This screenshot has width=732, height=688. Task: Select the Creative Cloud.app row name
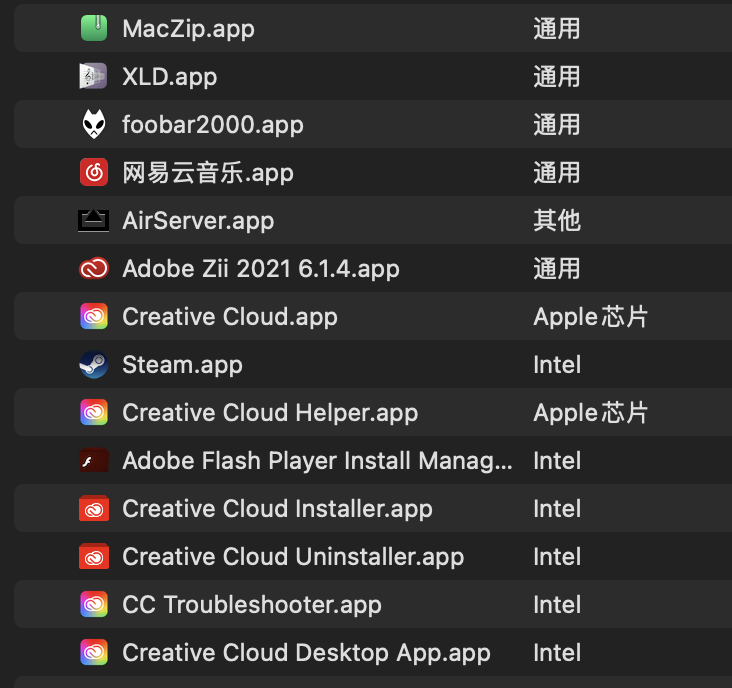[x=230, y=317]
